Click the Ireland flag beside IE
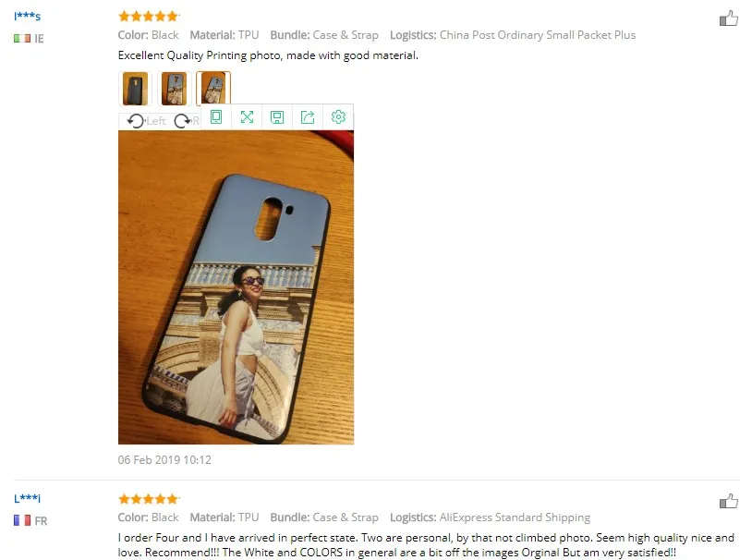This screenshot has width=740, height=560. pos(22,38)
